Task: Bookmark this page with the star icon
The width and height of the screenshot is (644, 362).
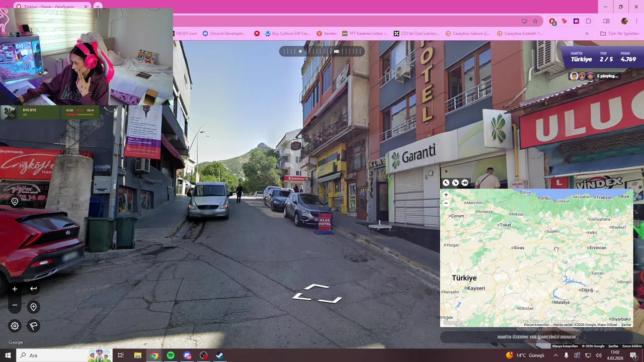Action: (x=535, y=21)
